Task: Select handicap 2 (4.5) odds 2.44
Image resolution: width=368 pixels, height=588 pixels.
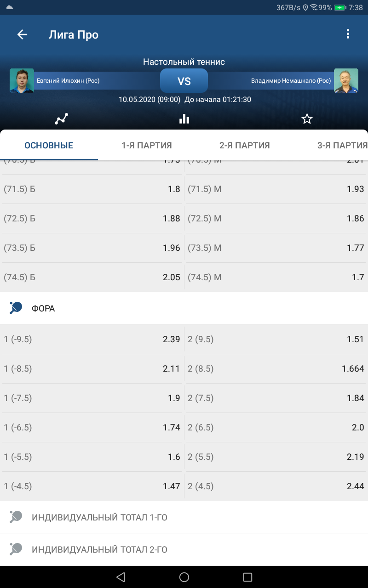Action: [276, 486]
